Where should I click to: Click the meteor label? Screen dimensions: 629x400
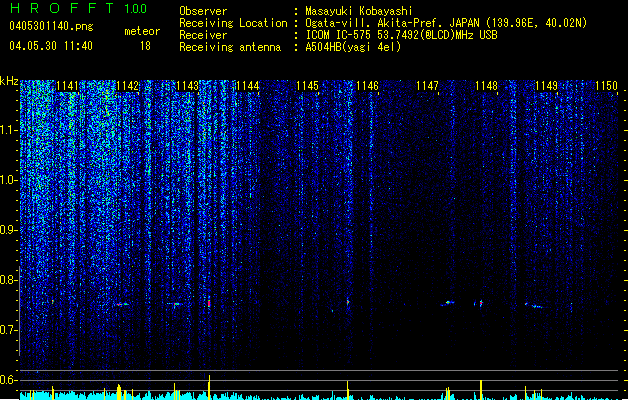(x=142, y=31)
